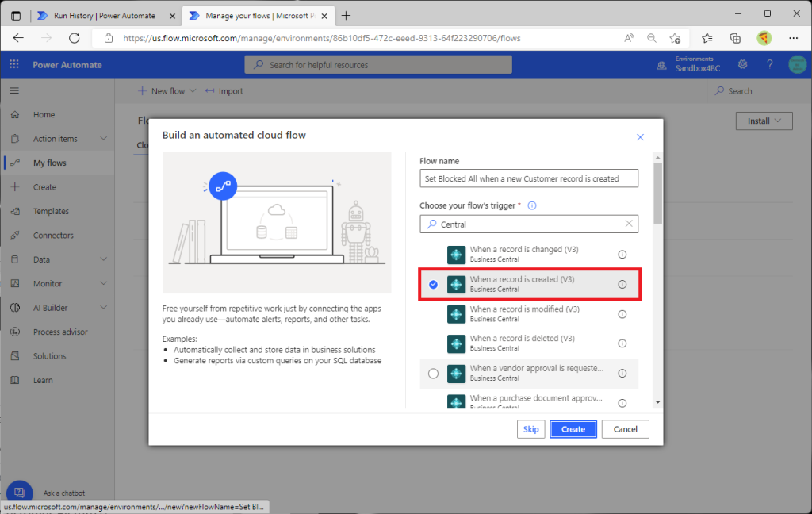Click Search in flows command bar
Screen dimensions: 812x514
733,90
